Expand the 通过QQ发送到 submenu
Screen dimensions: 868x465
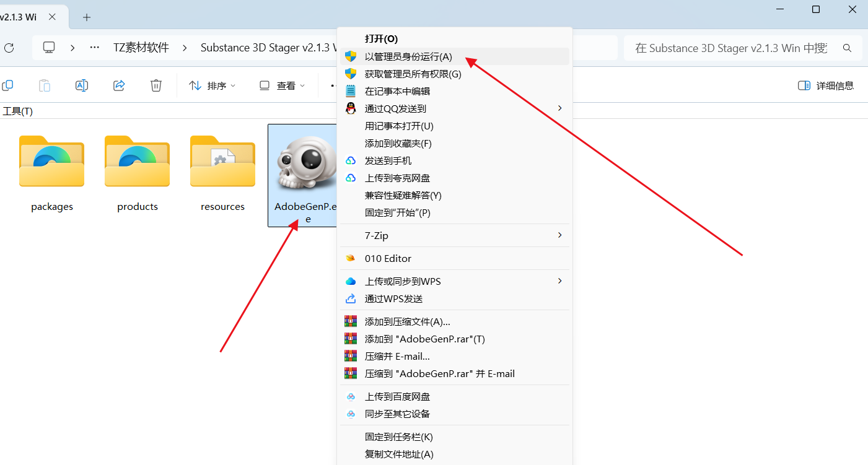[455, 108]
